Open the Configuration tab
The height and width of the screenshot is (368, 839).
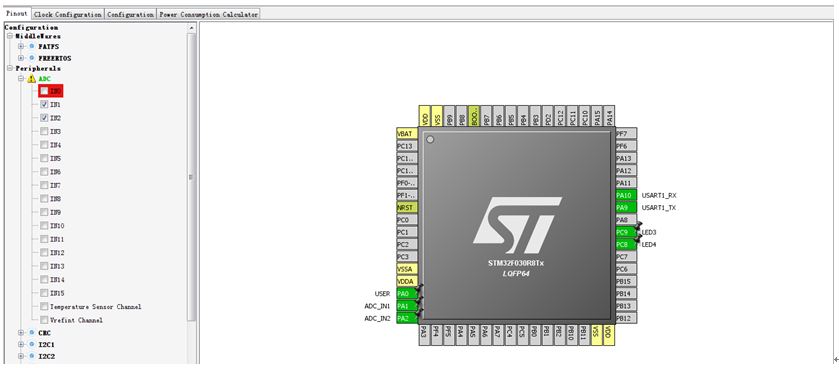[130, 14]
